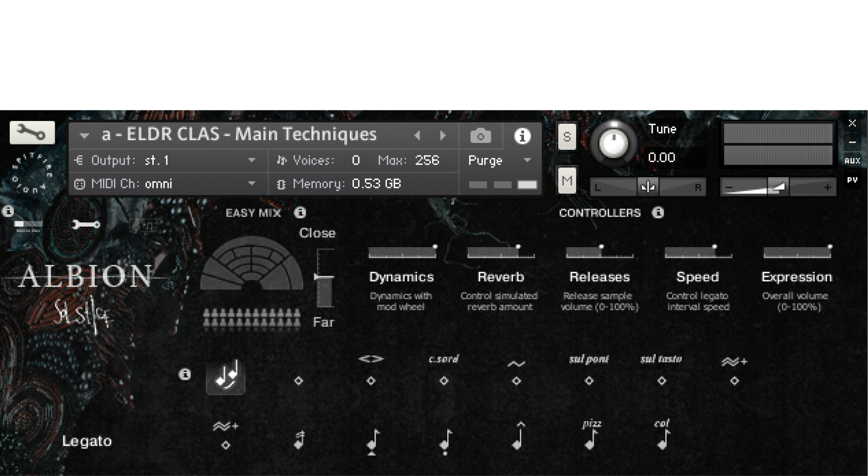868x476 pixels.
Task: Open the Easy Mix info icon
Action: pos(300,212)
